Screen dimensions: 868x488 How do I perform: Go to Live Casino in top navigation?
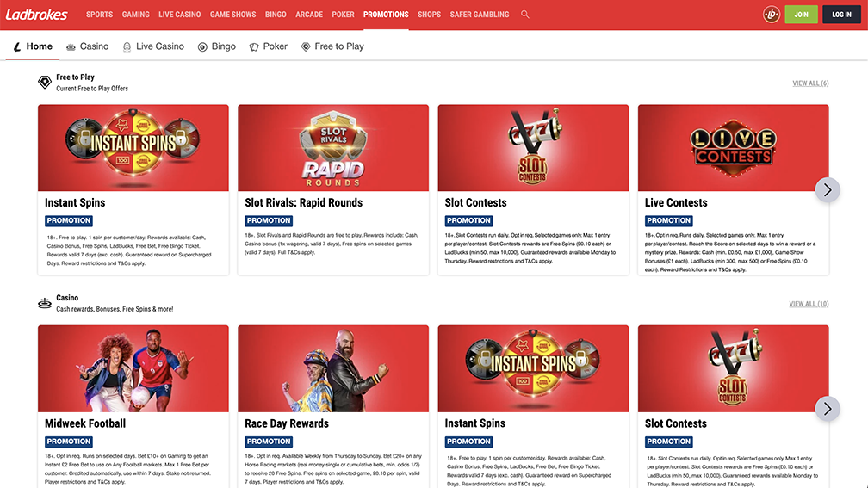coord(180,15)
